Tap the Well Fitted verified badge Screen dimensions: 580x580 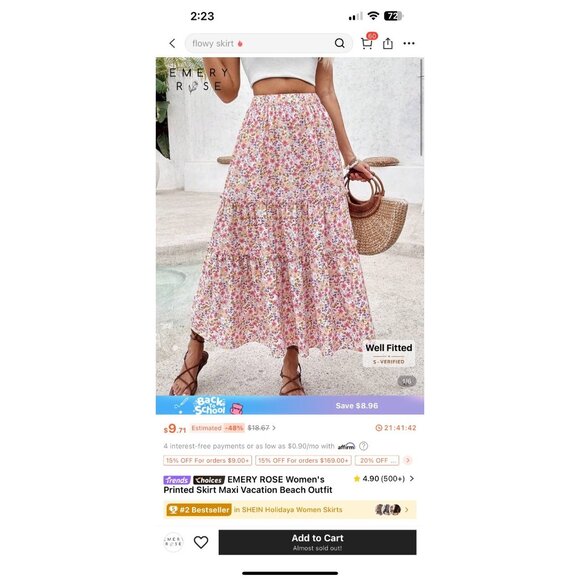pos(388,354)
